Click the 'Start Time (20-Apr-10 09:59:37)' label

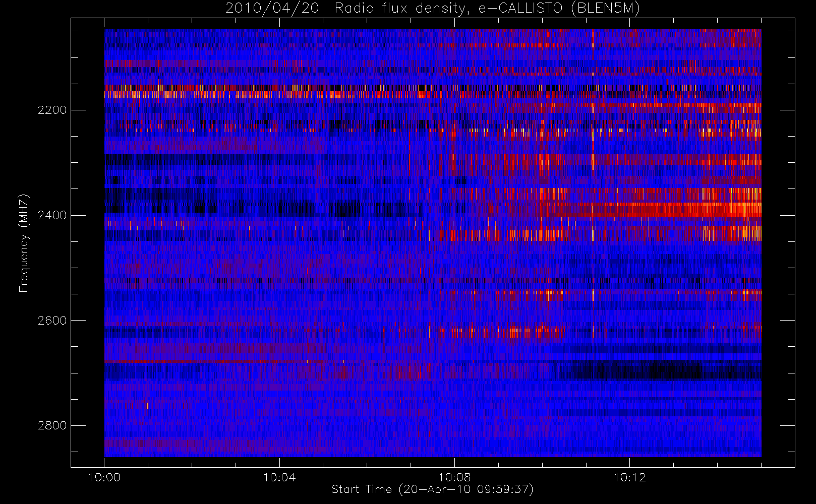point(432,489)
